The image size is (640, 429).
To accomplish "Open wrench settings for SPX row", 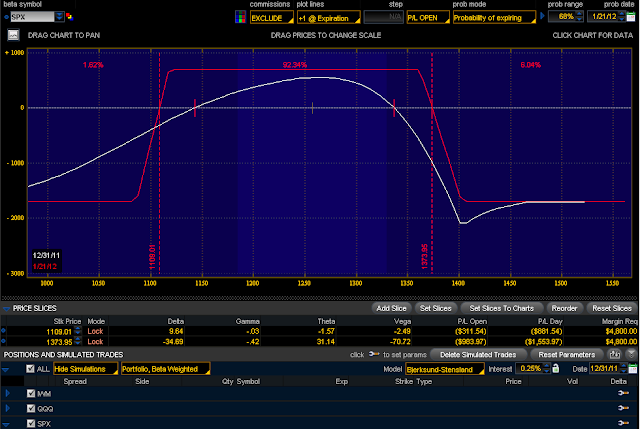I will 623,423.
